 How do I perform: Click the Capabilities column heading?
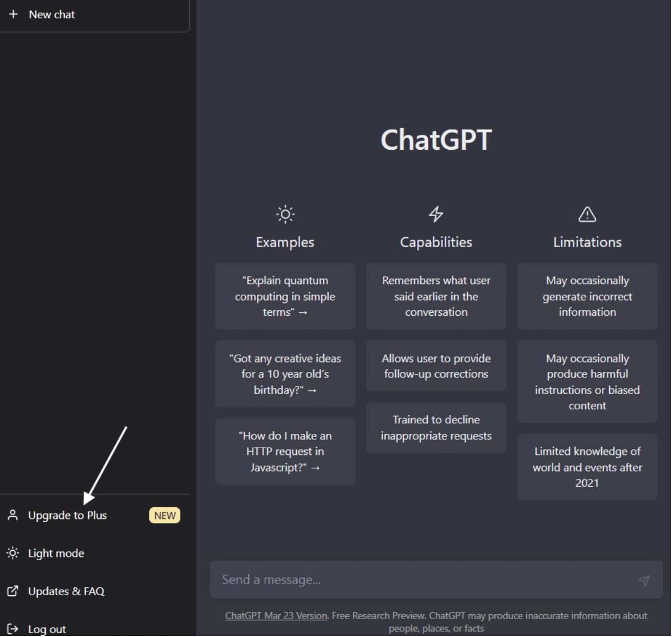click(436, 242)
